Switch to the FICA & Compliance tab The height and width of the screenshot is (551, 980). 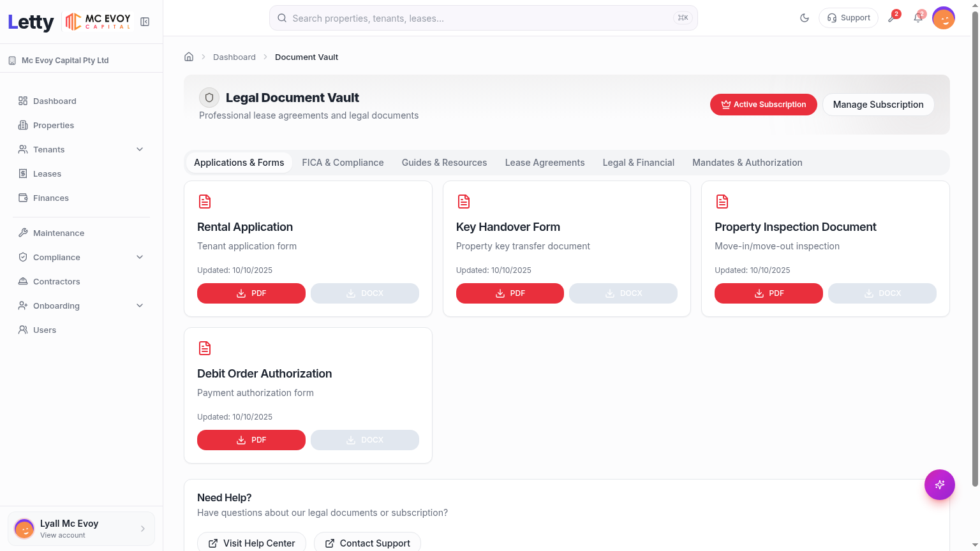tap(343, 163)
